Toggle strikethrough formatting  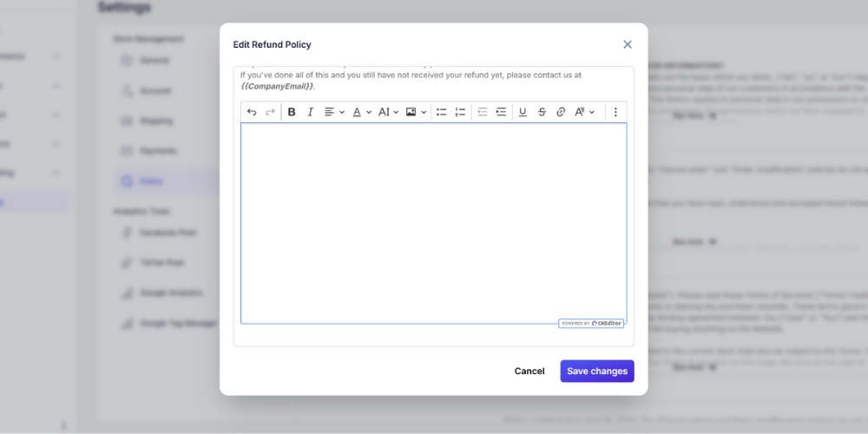pos(542,112)
